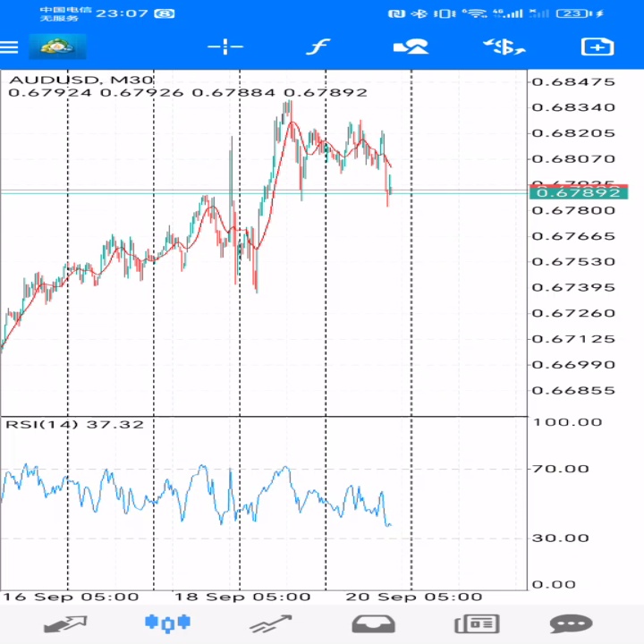Image resolution: width=644 pixels, height=644 pixels.
Task: Open the hamburger side menu
Action: tap(10, 47)
